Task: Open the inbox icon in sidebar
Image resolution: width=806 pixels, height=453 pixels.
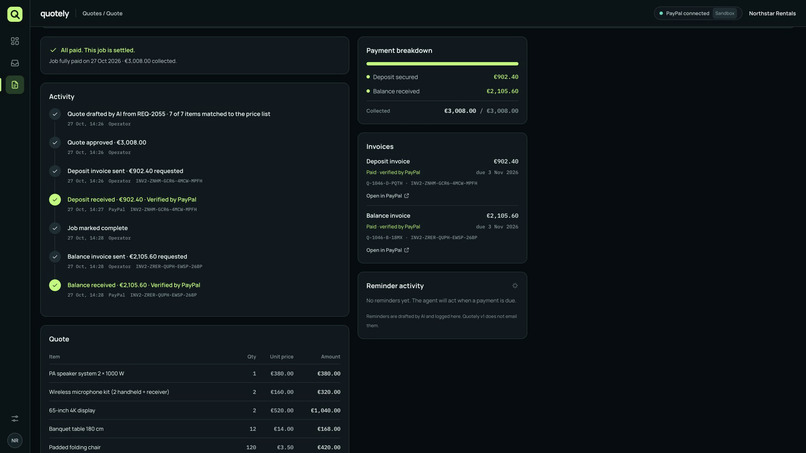Action: pos(14,63)
